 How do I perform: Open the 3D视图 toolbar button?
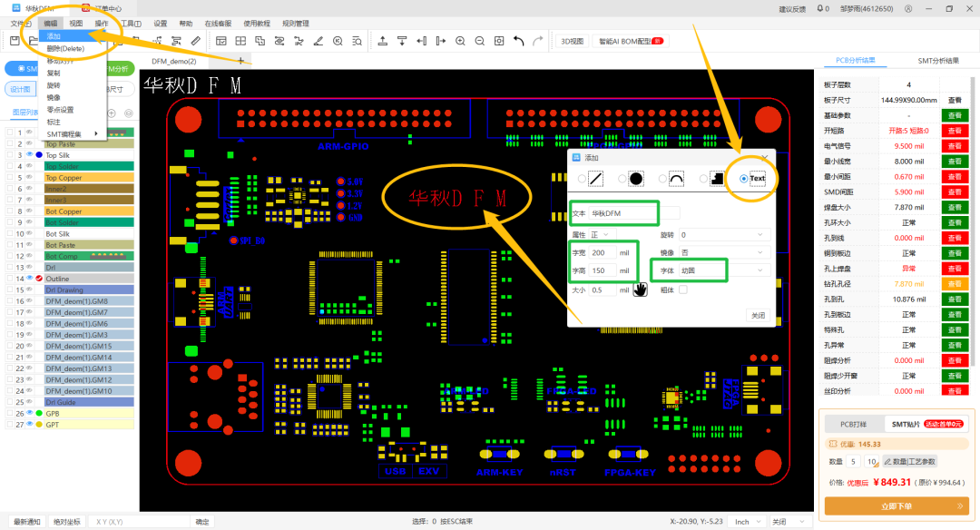572,41
